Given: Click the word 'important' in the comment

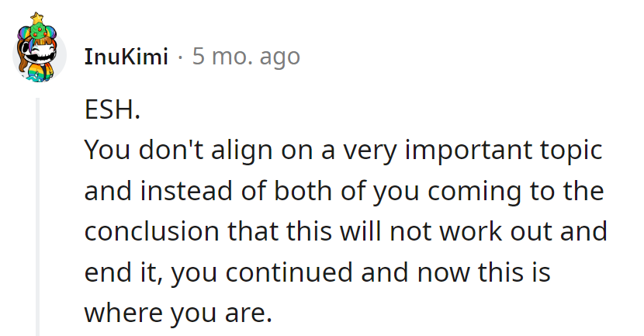Looking at the screenshot, I should pos(468,151).
